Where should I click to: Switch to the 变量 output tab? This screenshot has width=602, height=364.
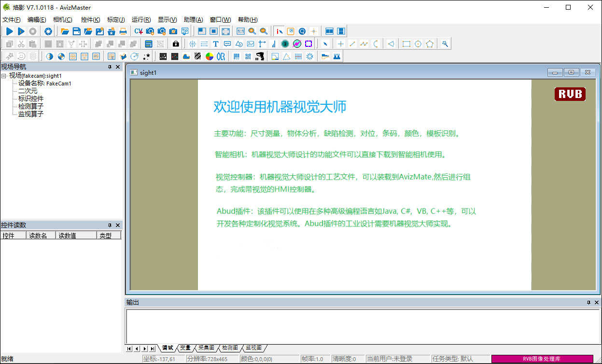[185, 348]
